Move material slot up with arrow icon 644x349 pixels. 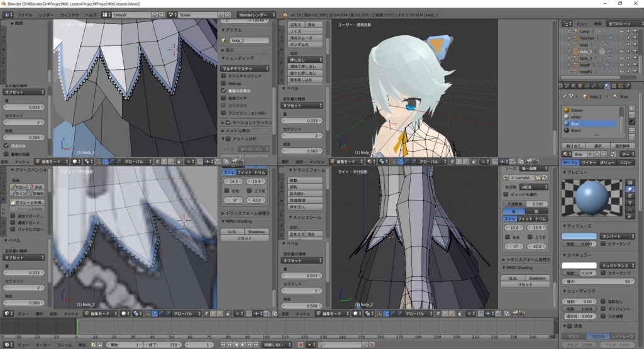(x=631, y=131)
